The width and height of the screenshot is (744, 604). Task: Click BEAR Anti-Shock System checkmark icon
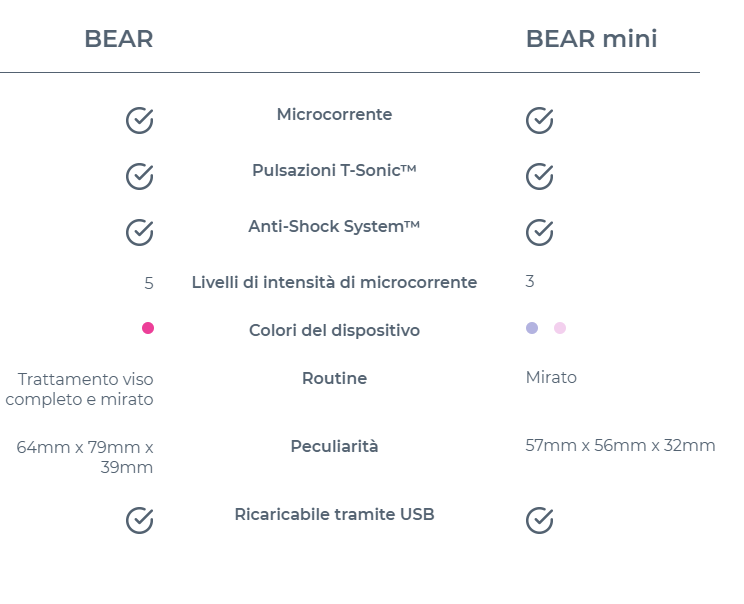(140, 233)
